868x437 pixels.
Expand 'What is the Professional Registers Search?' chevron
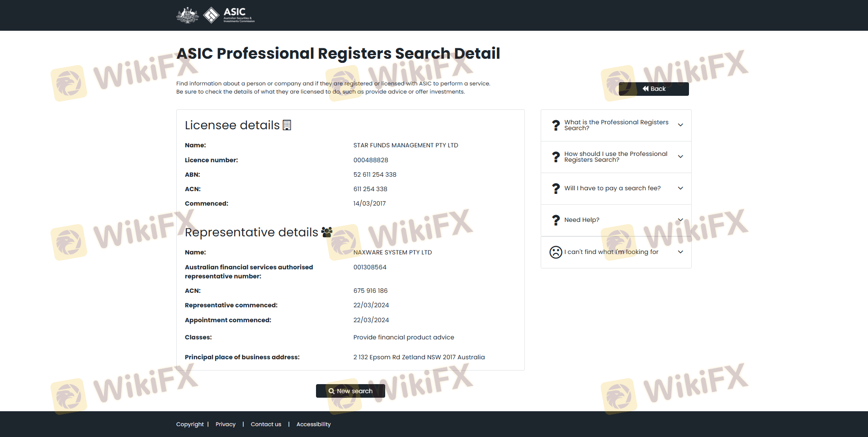680,125
